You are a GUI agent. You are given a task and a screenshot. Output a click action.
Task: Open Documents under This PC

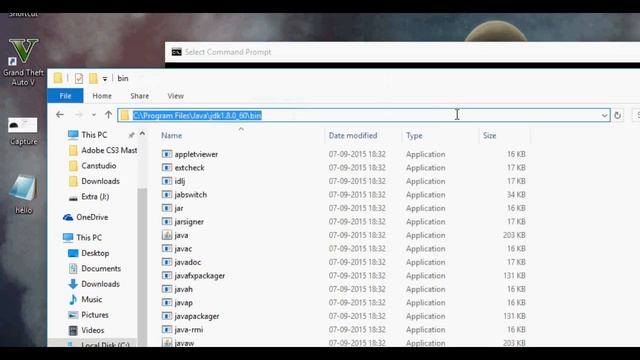coord(95,269)
